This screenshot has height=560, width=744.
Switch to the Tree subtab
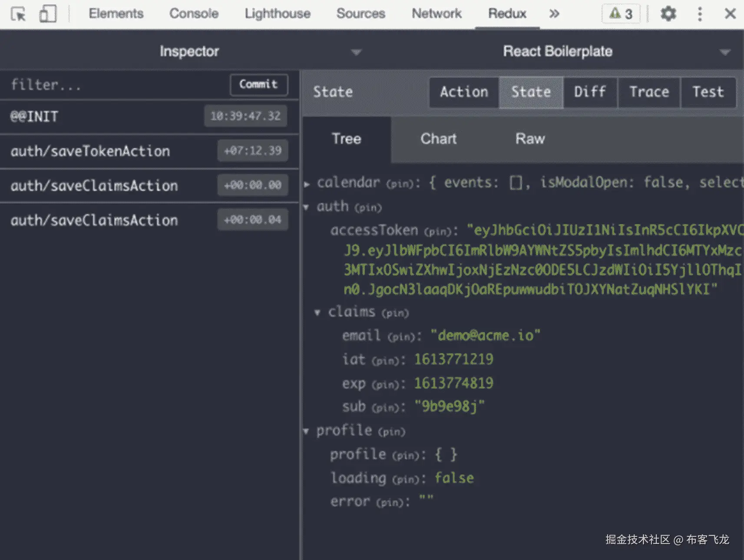347,139
